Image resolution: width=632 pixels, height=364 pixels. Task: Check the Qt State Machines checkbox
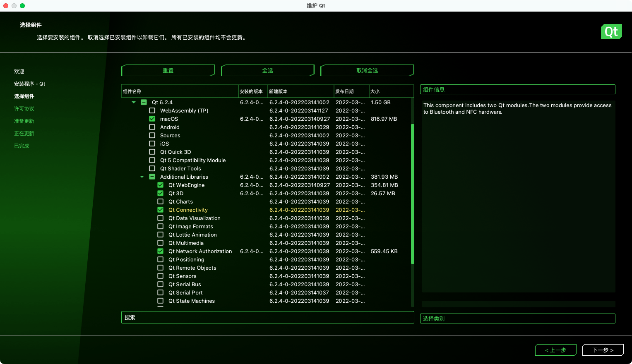(x=160, y=301)
